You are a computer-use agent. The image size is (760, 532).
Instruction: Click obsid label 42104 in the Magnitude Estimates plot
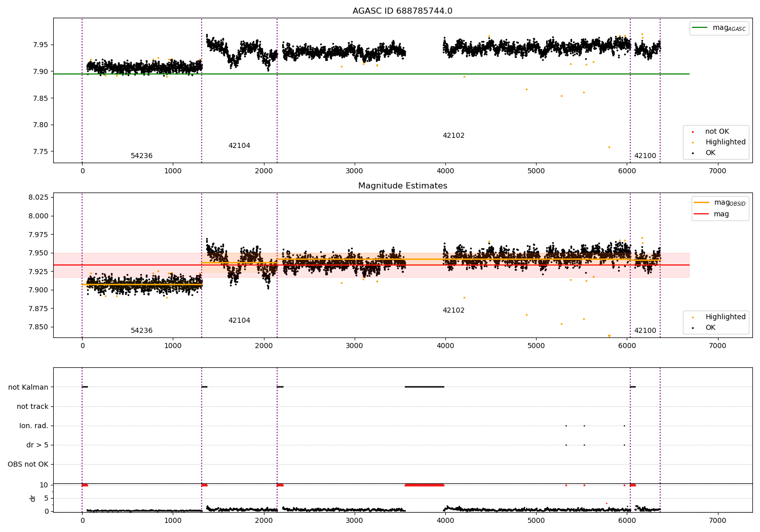(239, 321)
